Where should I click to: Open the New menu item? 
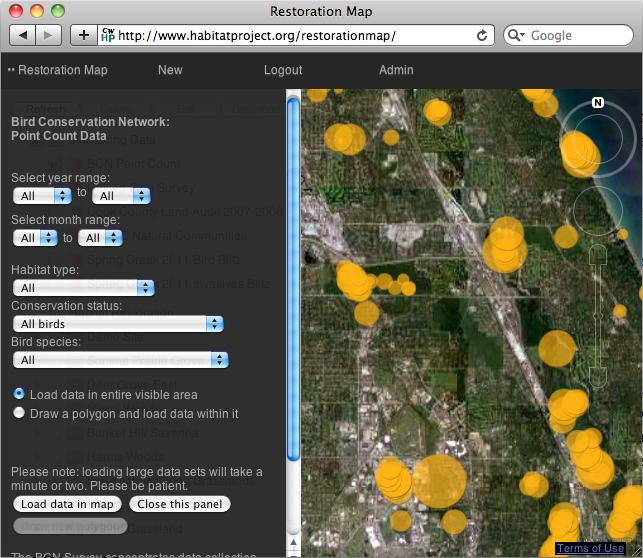pos(170,70)
